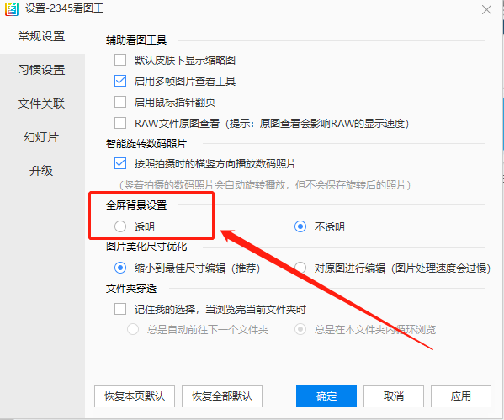Open the 常规设置 settings tab
This screenshot has height=420, width=504.
point(41,36)
